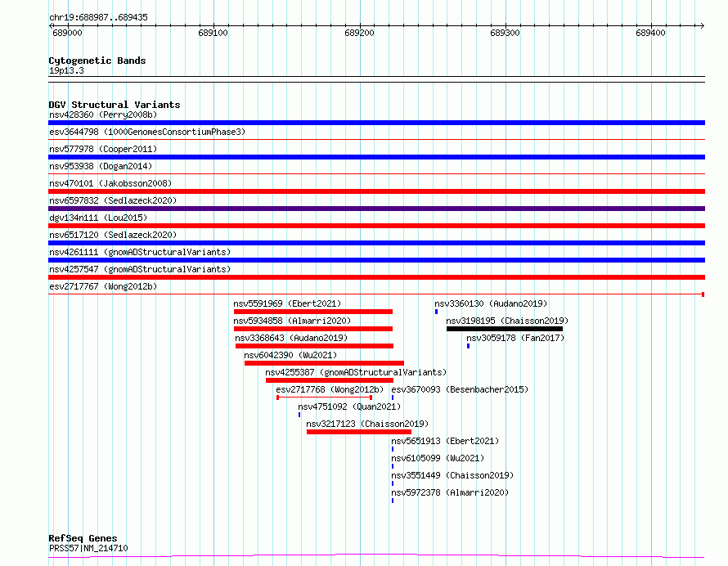
Task: Open nsv6597832 (Sedlazeck2020) variant
Action: pyautogui.click(x=113, y=200)
